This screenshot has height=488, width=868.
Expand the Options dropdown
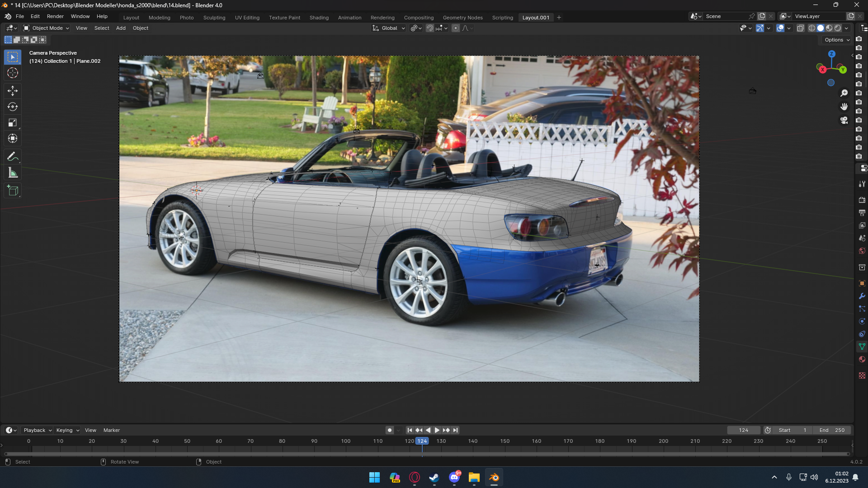(x=837, y=40)
